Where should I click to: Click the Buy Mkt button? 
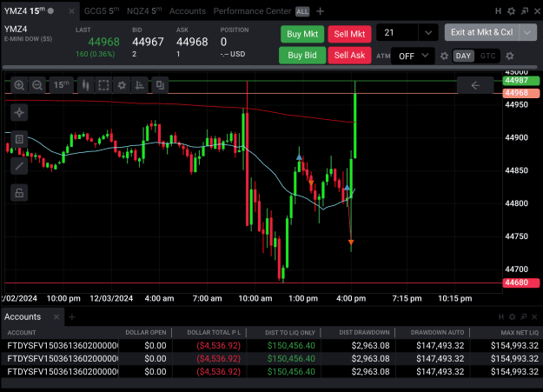(302, 34)
